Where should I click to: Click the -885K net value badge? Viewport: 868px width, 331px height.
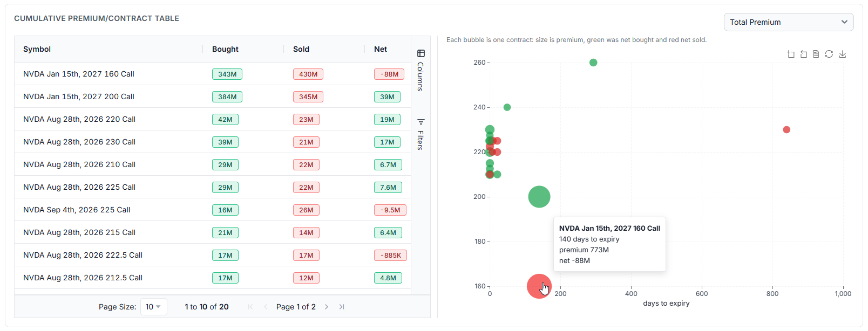[391, 256]
